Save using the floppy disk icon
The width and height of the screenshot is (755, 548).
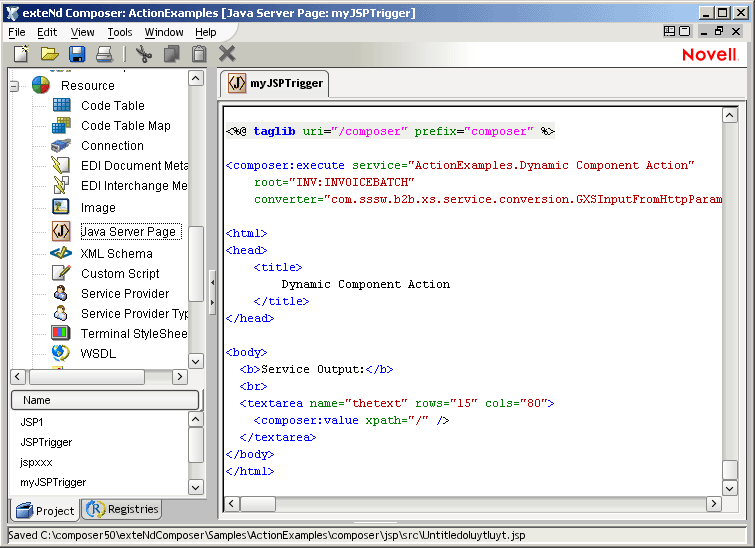[77, 54]
